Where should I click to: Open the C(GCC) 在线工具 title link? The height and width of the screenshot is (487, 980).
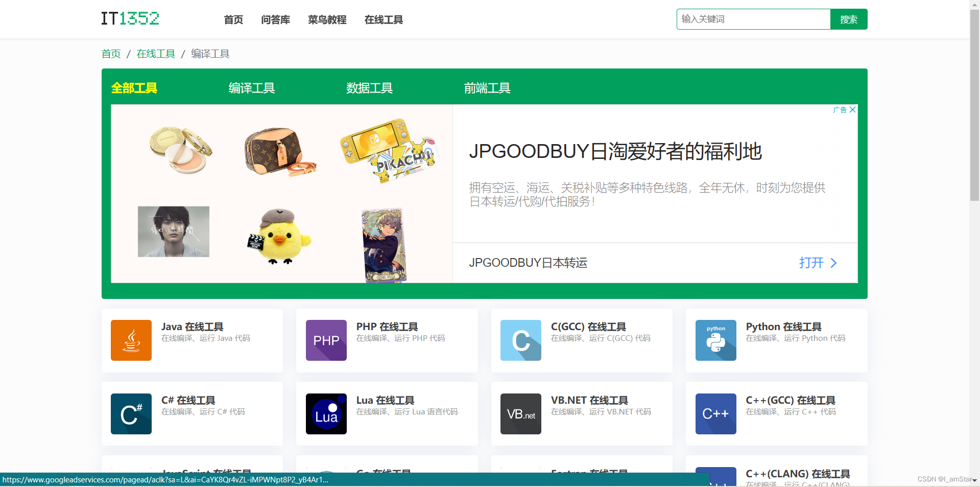tap(588, 327)
